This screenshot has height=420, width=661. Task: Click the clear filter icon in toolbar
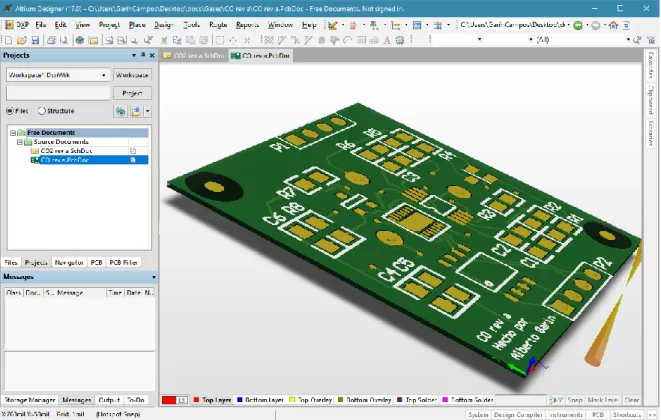pyautogui.click(x=651, y=40)
